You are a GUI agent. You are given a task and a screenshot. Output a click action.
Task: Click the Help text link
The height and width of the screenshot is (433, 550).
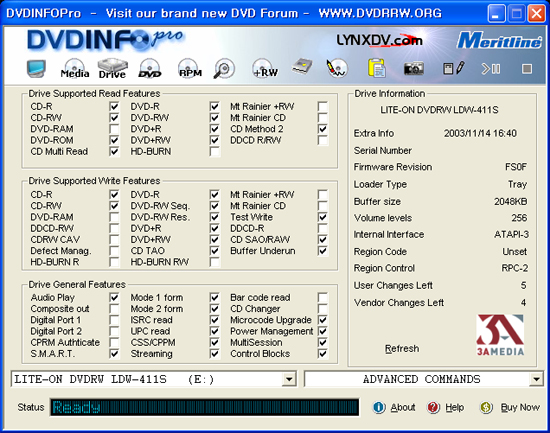[455, 407]
